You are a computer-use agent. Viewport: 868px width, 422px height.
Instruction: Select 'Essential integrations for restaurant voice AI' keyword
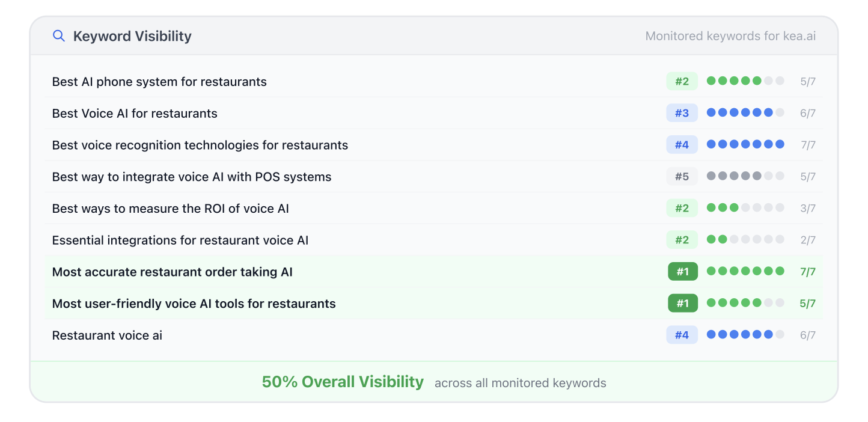tap(180, 240)
